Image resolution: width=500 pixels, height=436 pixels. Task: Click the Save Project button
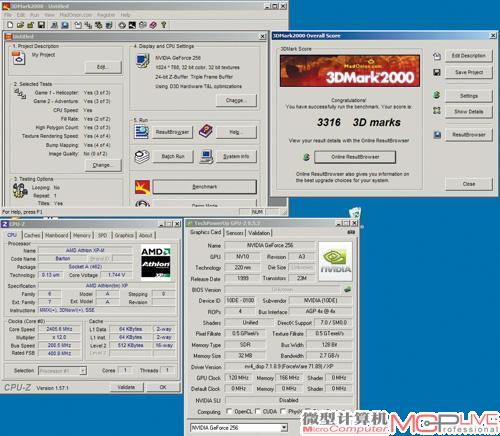click(x=469, y=72)
